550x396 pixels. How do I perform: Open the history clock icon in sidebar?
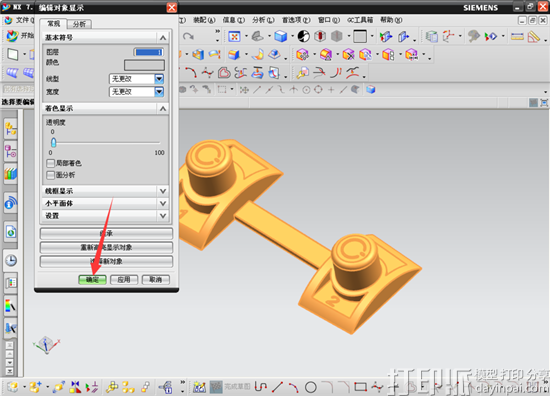click(x=11, y=261)
